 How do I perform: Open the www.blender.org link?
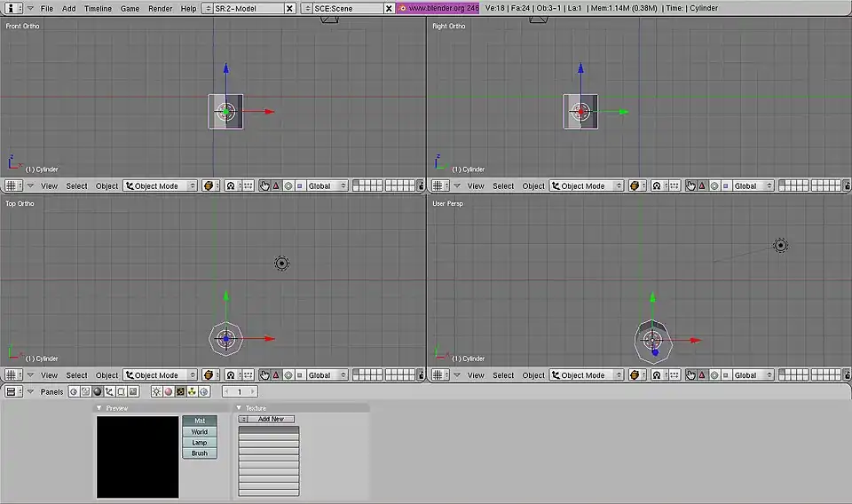438,8
